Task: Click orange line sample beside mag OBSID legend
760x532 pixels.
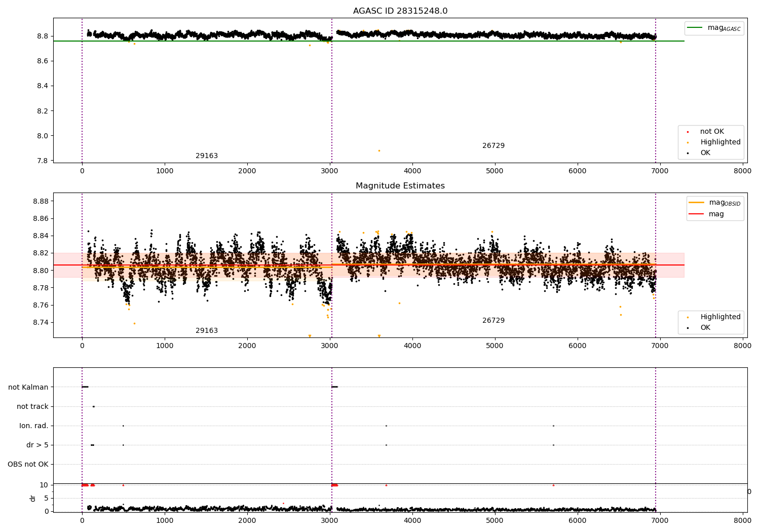Action: point(696,203)
